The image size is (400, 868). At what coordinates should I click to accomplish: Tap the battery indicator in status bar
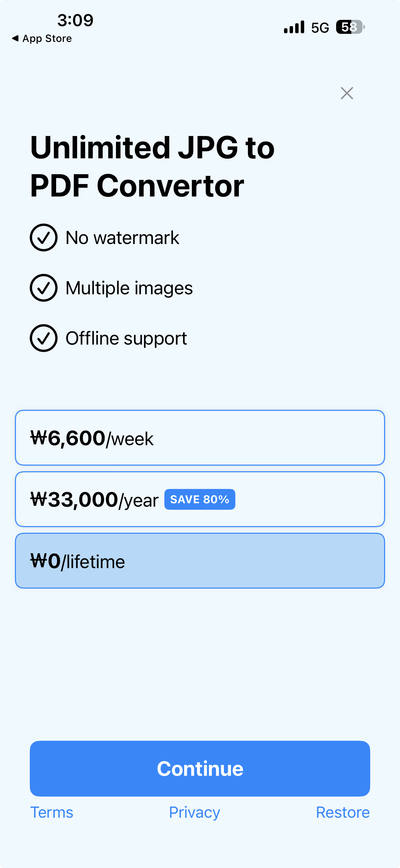point(350,27)
